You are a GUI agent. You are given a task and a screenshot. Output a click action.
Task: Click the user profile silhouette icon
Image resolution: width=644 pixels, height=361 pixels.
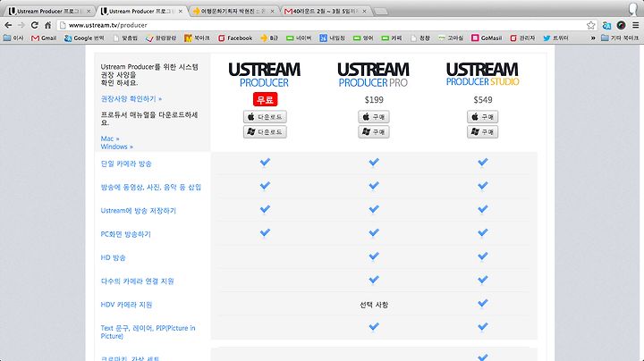coord(633,8)
